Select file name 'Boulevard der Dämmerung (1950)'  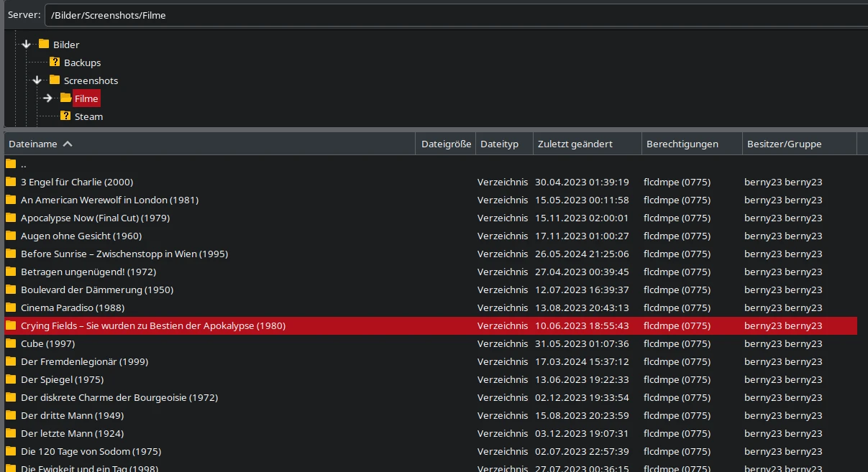(x=97, y=290)
